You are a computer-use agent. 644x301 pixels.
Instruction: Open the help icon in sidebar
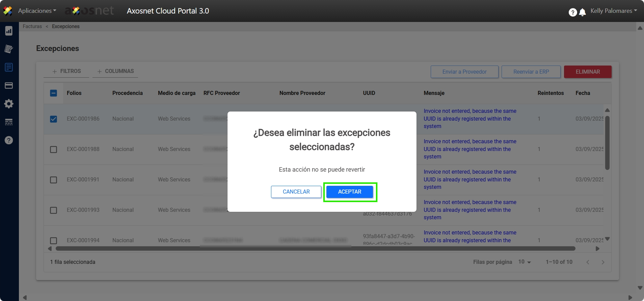tap(9, 140)
